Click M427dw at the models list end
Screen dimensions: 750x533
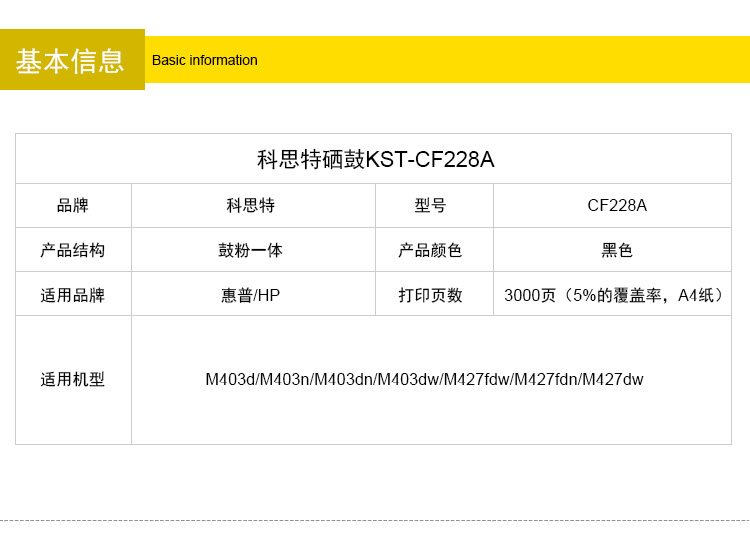(613, 380)
